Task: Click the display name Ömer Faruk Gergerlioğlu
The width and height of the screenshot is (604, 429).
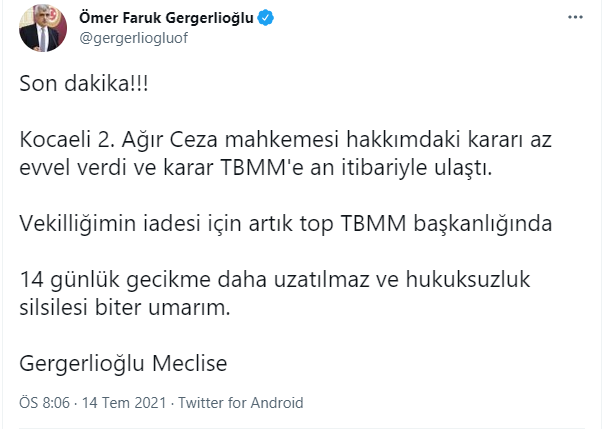Action: tap(166, 18)
